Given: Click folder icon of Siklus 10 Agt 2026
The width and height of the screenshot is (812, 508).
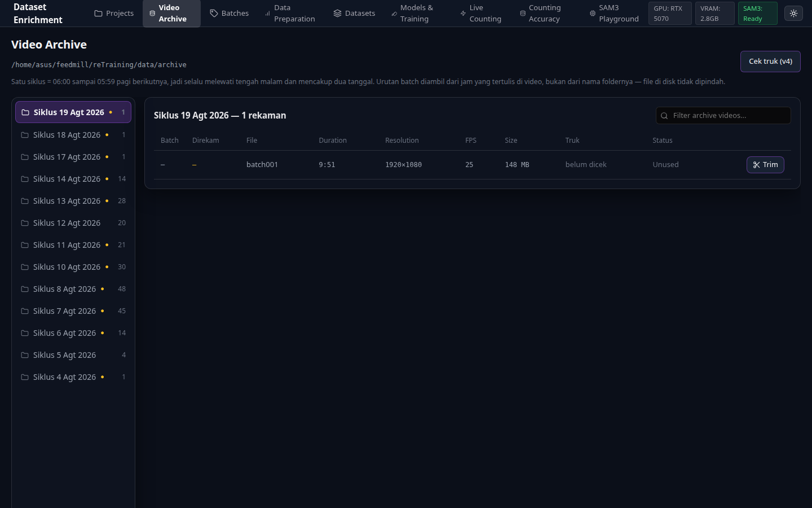Looking at the screenshot, I should (x=25, y=267).
